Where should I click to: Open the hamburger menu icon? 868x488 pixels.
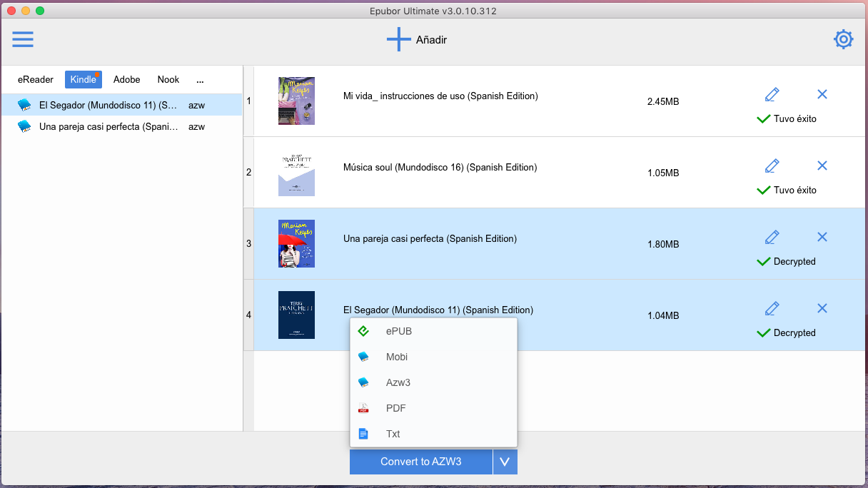click(x=23, y=39)
